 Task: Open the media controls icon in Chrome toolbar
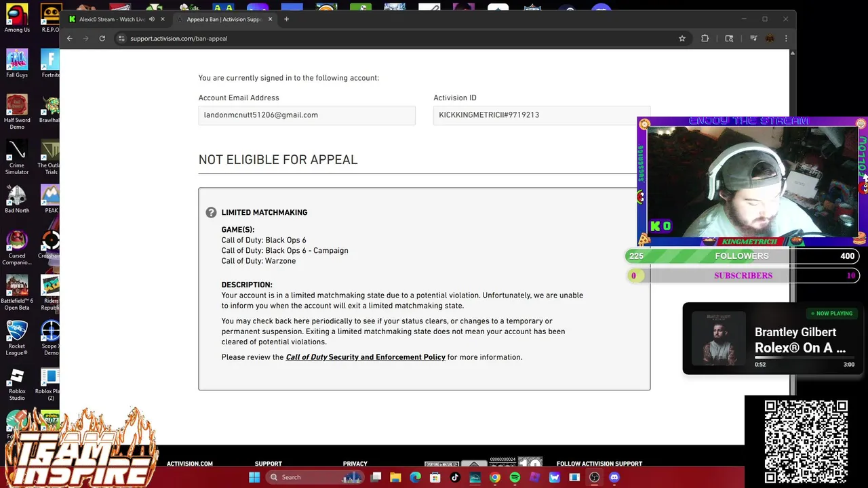point(753,39)
